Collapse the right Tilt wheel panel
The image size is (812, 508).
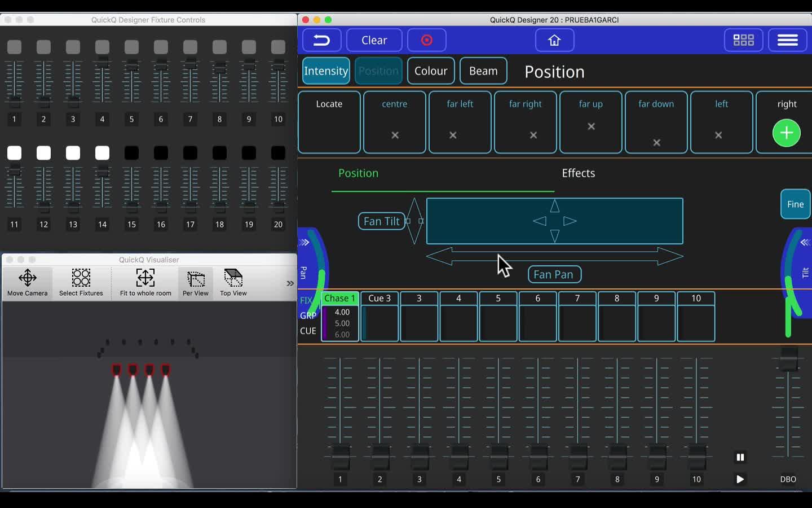pyautogui.click(x=804, y=243)
